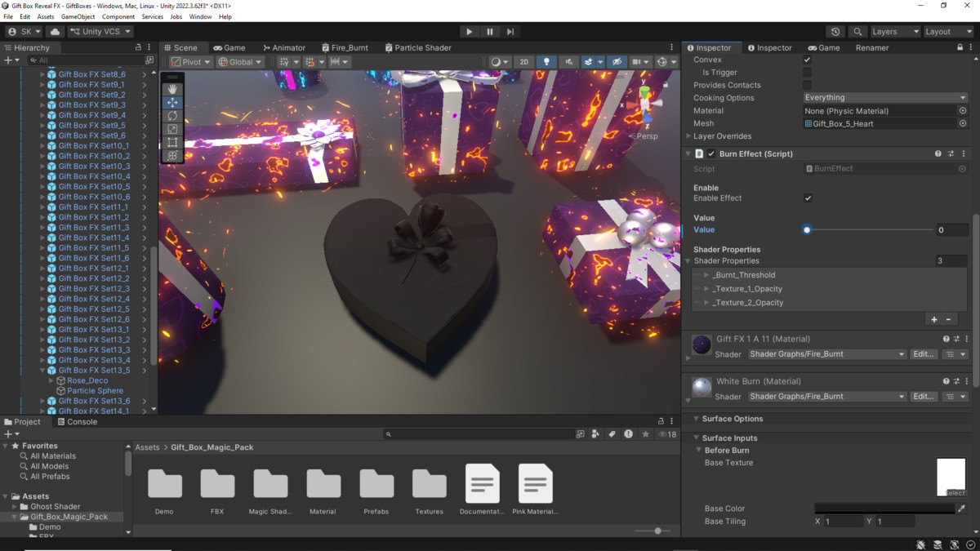980x551 pixels.
Task: Disable the Burn Effect script component checkbox
Action: [x=711, y=153]
